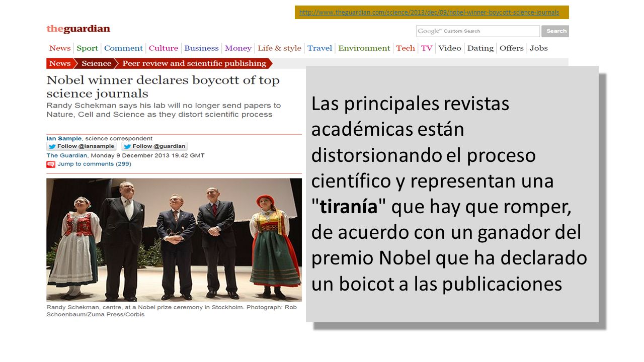The height and width of the screenshot is (362, 644).
Task: Select the Dating nav item
Action: click(x=480, y=48)
